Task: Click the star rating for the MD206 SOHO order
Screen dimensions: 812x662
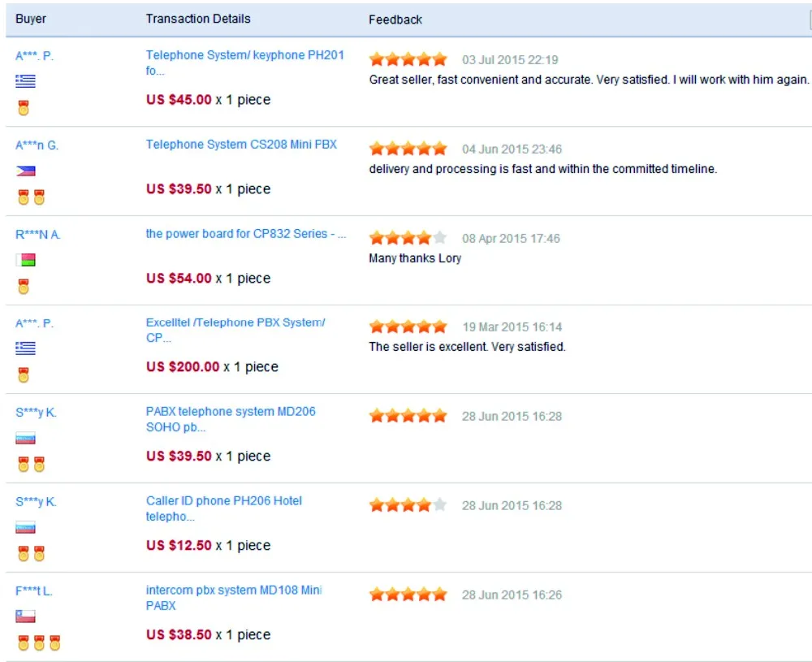Action: pos(408,415)
